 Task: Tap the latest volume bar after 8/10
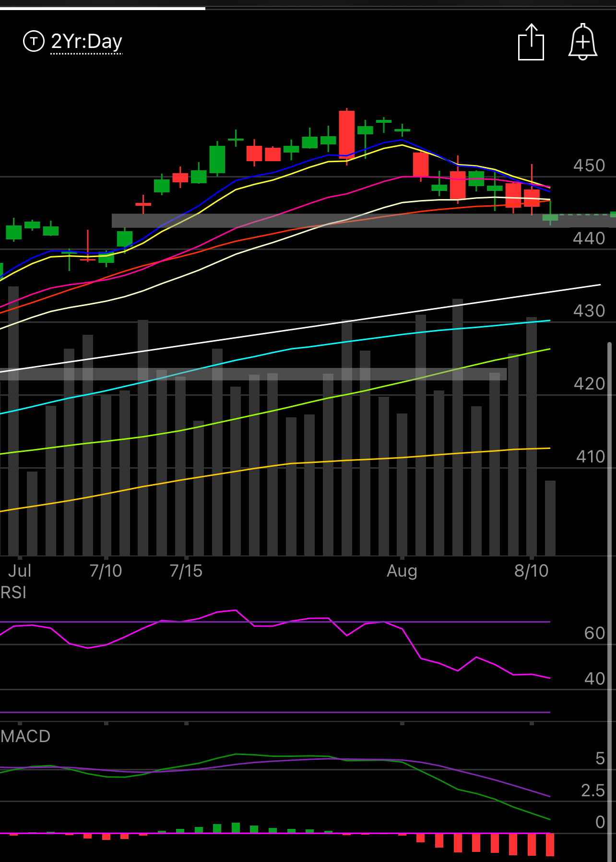550,518
